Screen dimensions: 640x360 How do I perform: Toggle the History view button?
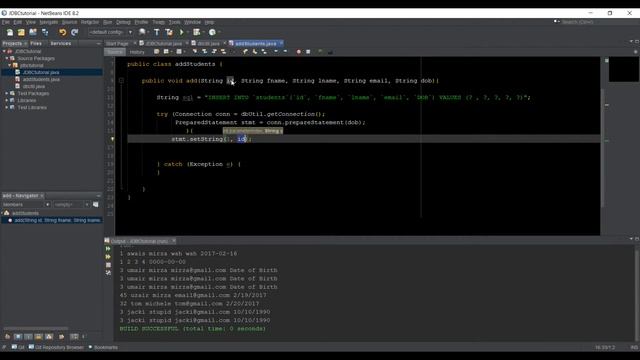137,52
